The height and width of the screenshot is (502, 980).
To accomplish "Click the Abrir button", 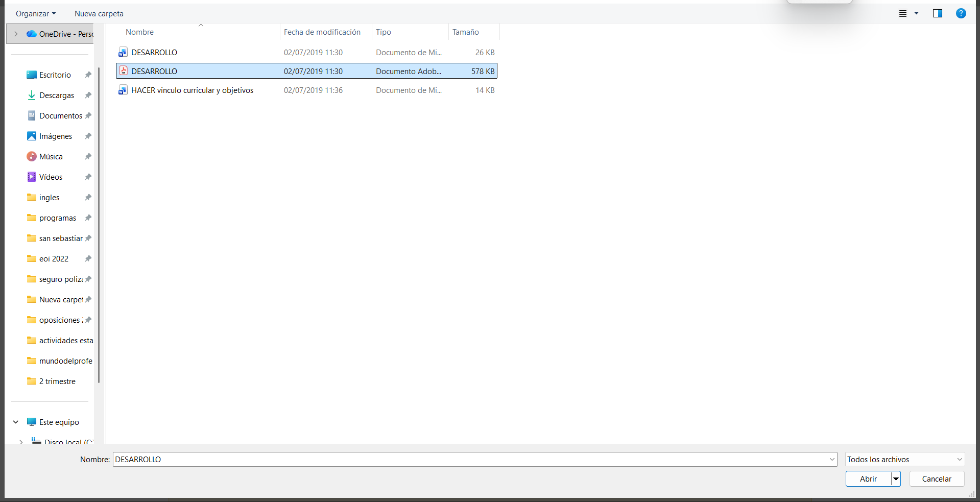I will pos(868,479).
